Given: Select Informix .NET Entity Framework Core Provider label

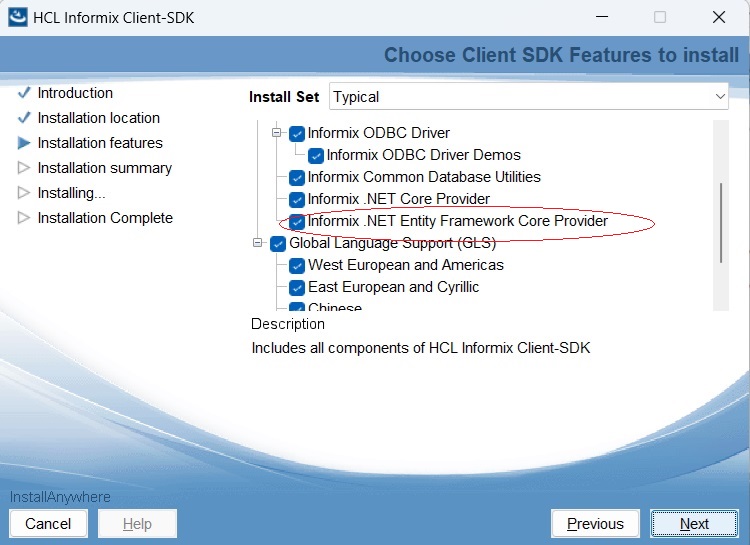Looking at the screenshot, I should pyautogui.click(x=457, y=221).
